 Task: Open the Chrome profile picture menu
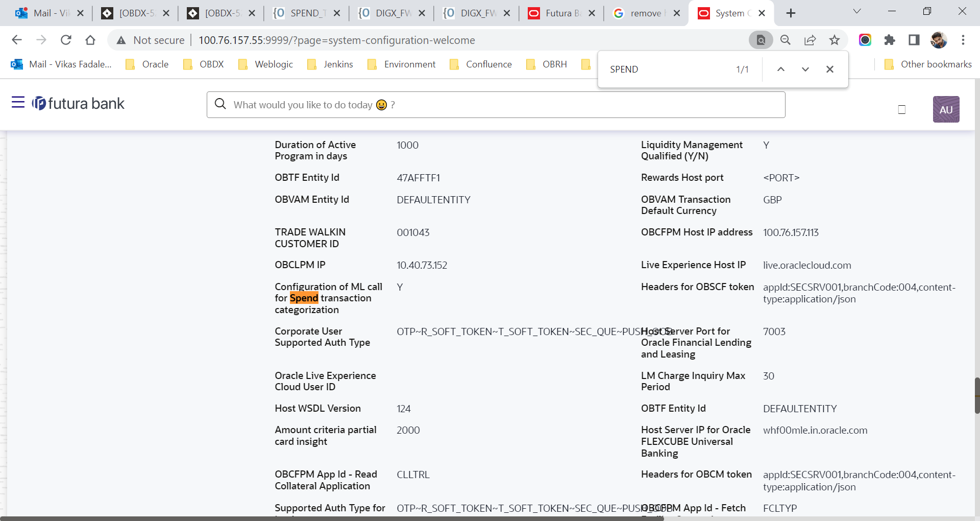(939, 40)
